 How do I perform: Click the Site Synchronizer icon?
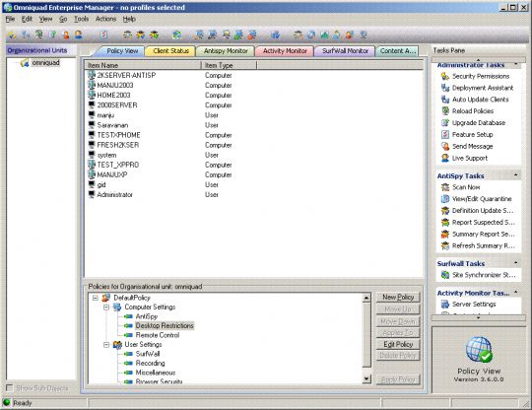click(444, 275)
